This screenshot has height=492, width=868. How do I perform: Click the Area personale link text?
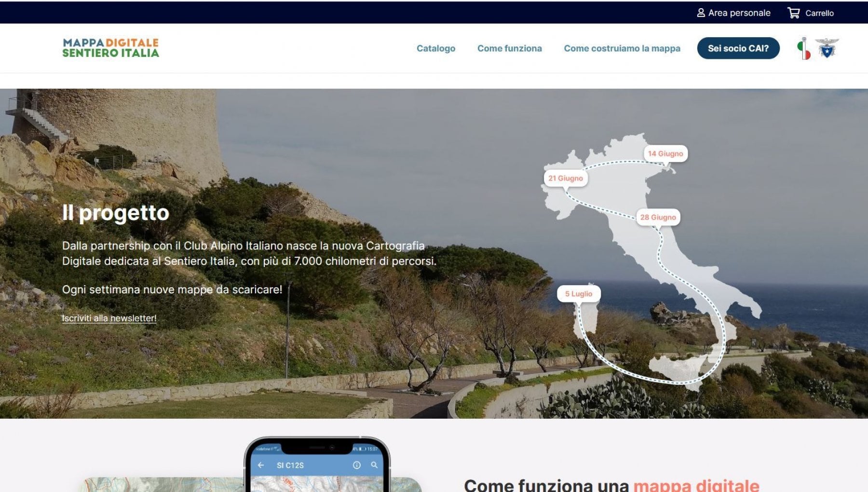pyautogui.click(x=739, y=13)
